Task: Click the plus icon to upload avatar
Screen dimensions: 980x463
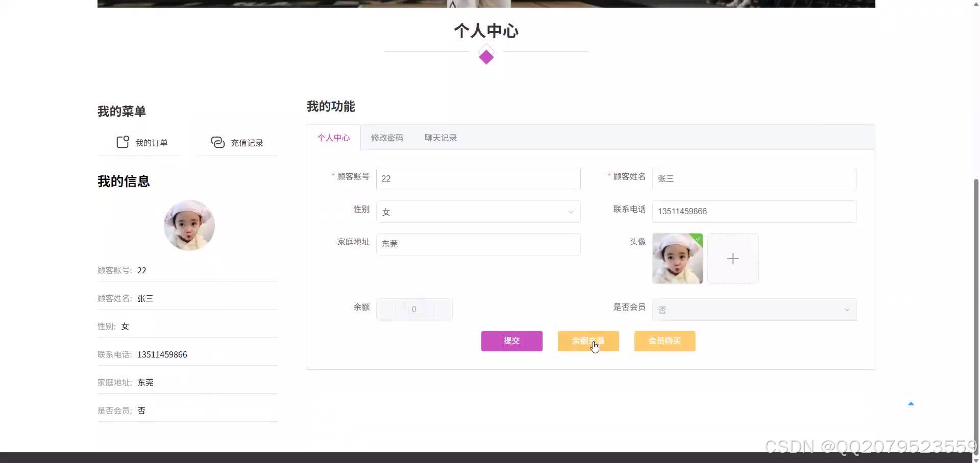Action: [733, 259]
